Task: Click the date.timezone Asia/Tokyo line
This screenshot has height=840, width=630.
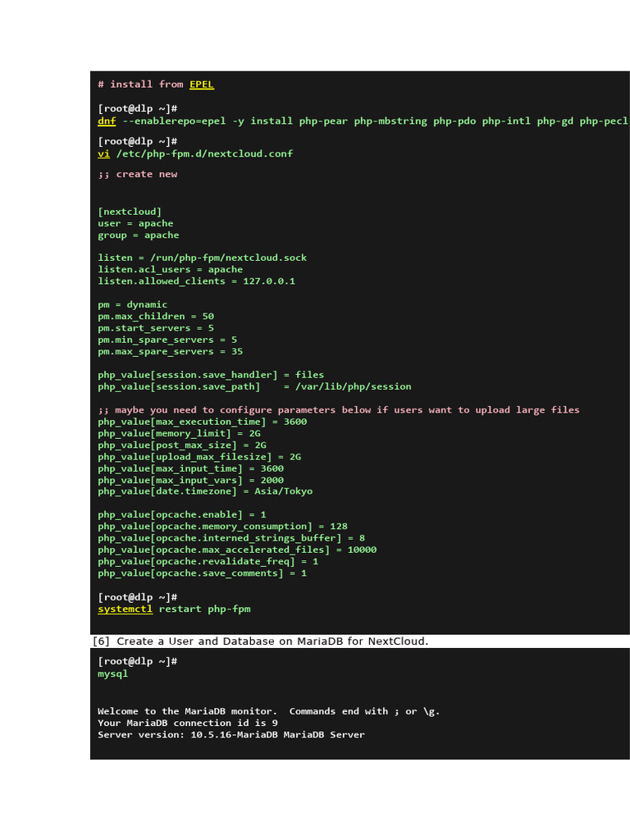Action: point(205,491)
